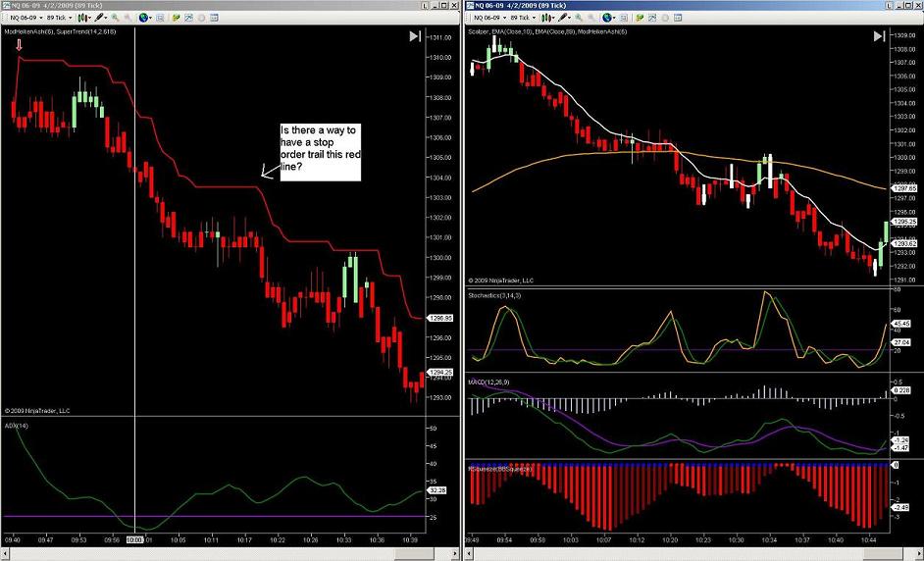Click the ModHeikenAshi(6), SuperTrend indicator label
Viewport: 924px width, 561px height.
60,31
